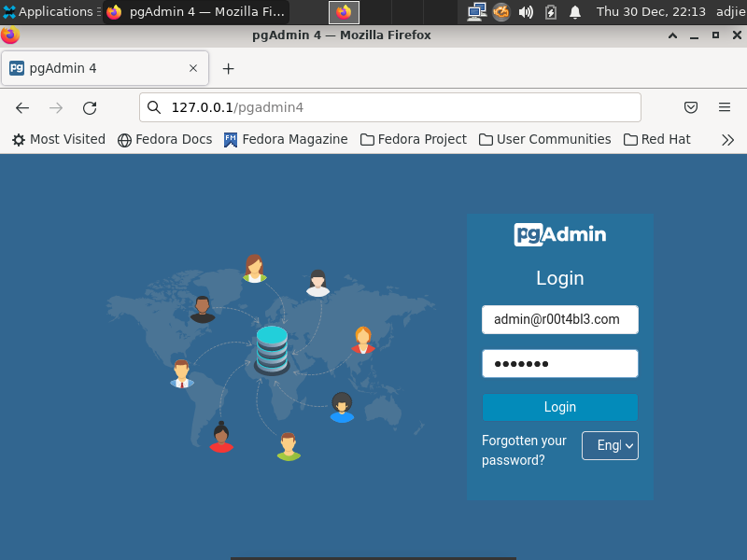Click the search icon in address bar
Viewport: 747px width, 560px height.
pos(154,107)
